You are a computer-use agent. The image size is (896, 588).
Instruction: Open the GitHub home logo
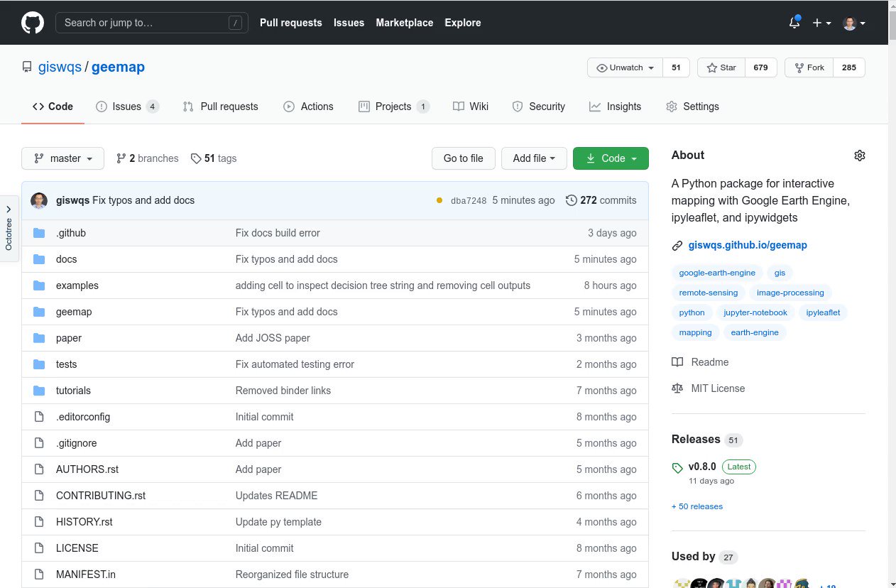[x=33, y=23]
